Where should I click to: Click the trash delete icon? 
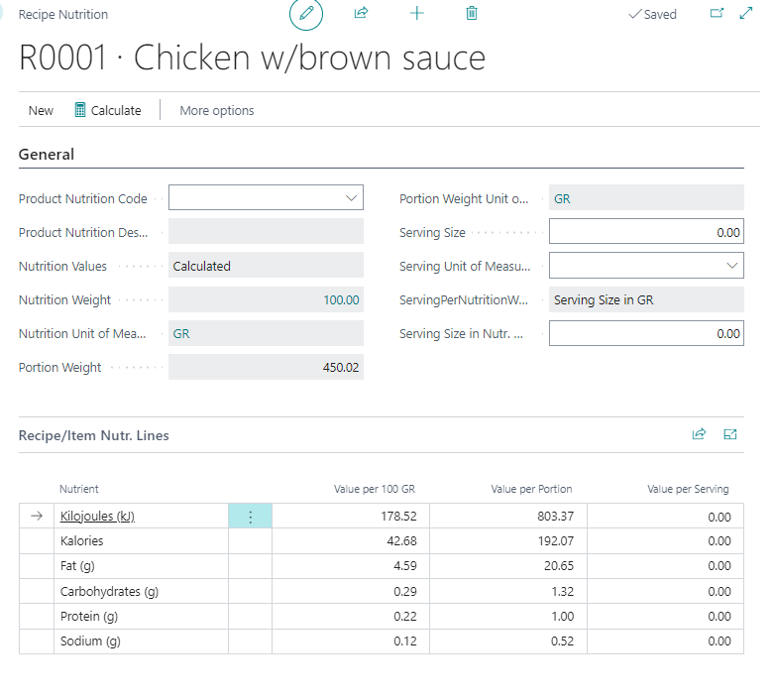472,14
